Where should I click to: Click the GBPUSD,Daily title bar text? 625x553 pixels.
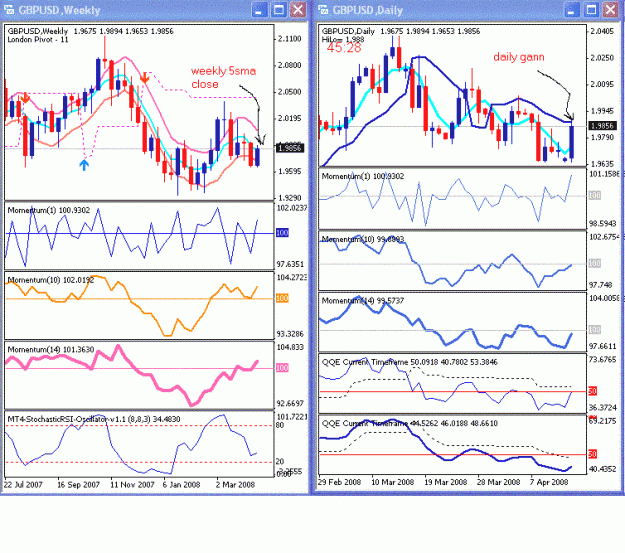[368, 10]
